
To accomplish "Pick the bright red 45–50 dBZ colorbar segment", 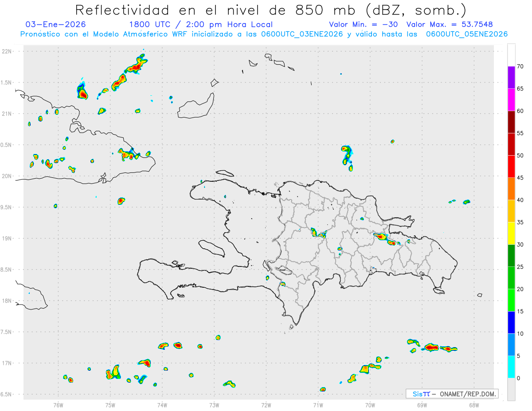I will click(x=511, y=167).
